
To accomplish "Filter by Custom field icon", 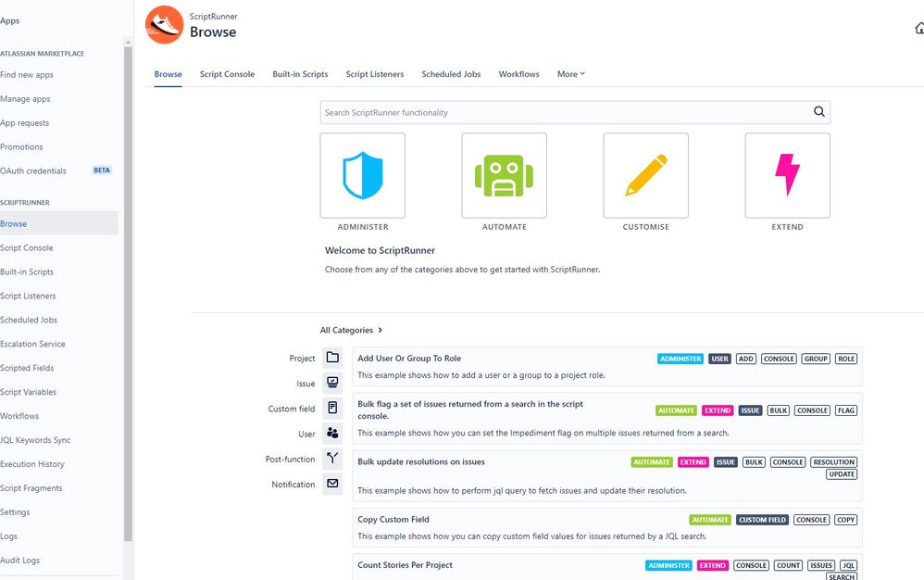I will coord(332,408).
